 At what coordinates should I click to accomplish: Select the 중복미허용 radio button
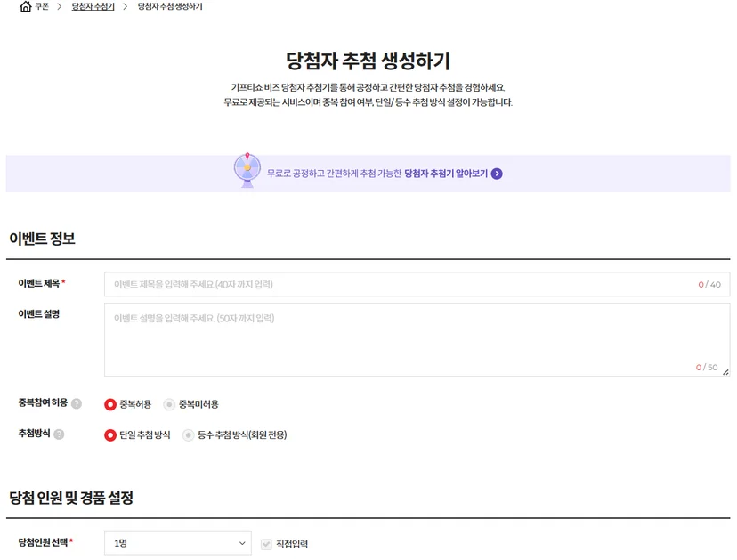[169, 404]
